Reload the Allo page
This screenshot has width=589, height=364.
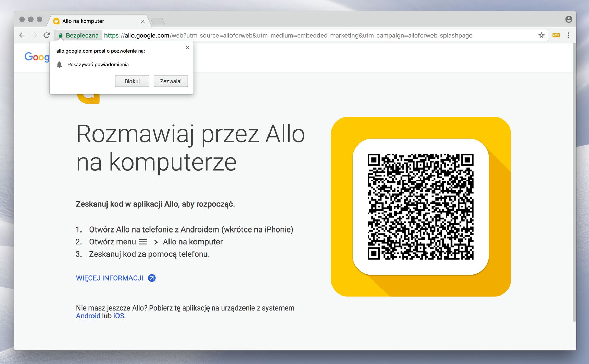pyautogui.click(x=47, y=35)
